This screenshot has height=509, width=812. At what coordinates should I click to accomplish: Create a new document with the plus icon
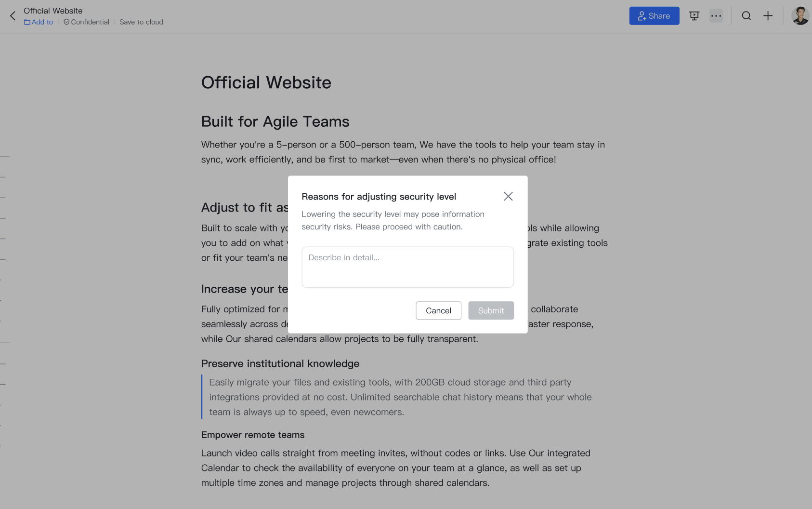[x=768, y=15]
